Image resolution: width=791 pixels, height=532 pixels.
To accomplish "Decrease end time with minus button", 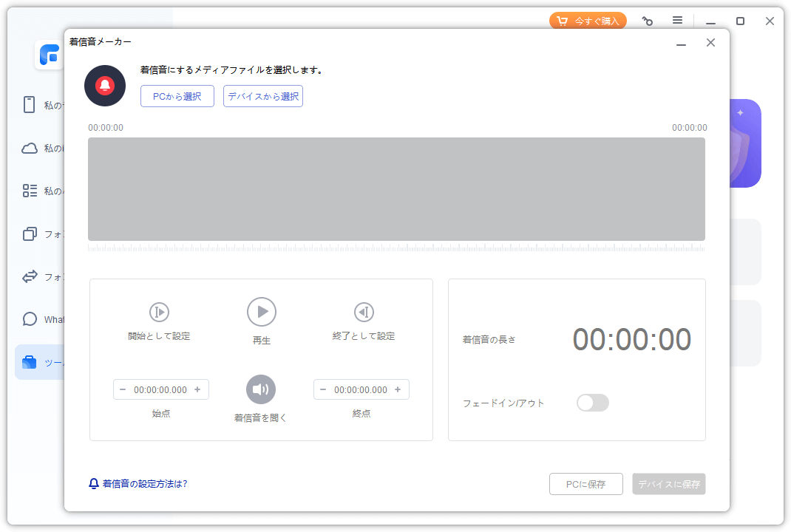I will coord(323,389).
